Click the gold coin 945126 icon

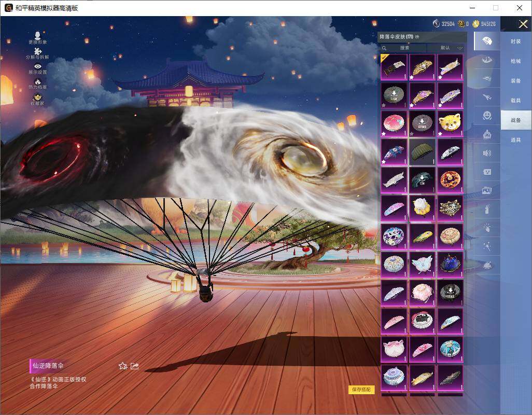click(x=475, y=24)
